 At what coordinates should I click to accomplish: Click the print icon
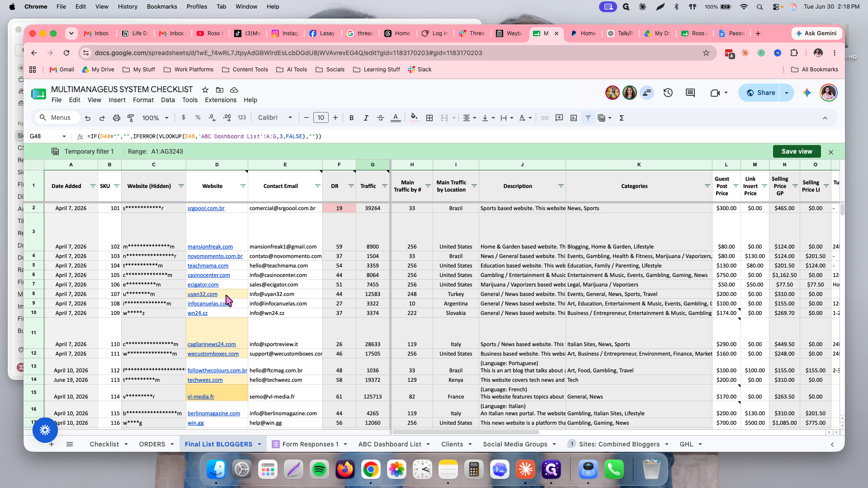(x=116, y=118)
